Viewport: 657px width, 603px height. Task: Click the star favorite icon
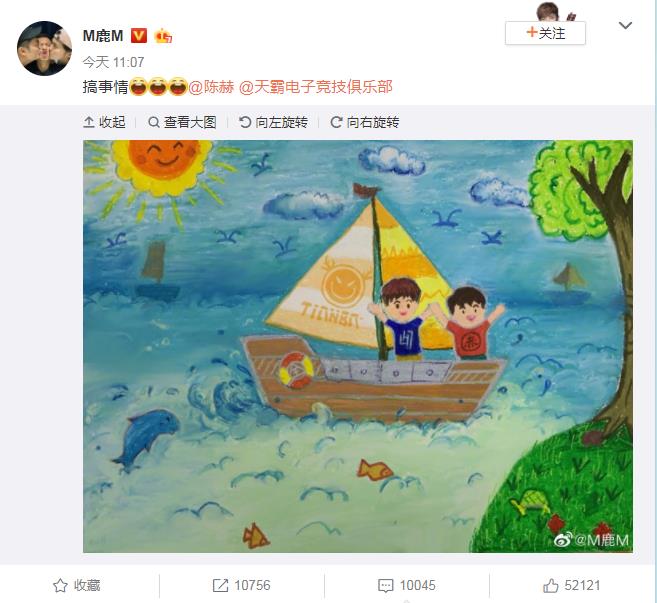click(60, 585)
